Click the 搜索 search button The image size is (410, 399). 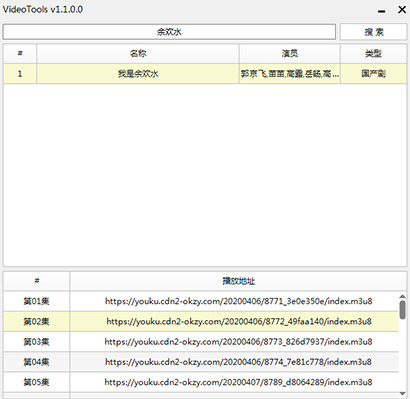(x=373, y=32)
